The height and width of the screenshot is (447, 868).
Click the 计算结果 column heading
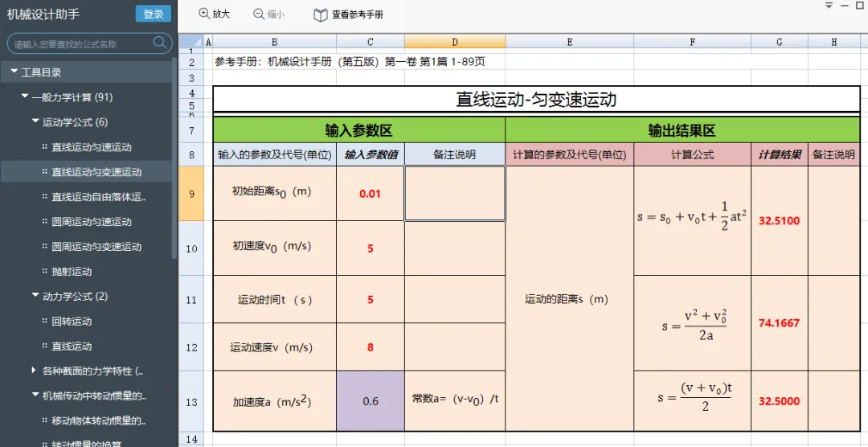pyautogui.click(x=780, y=155)
